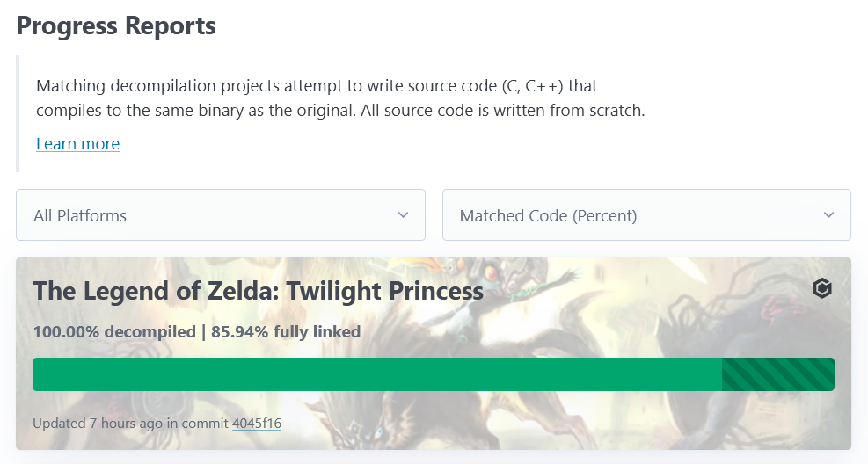The image size is (868, 464).
Task: Open commit 4045f16 link
Action: pos(256,424)
